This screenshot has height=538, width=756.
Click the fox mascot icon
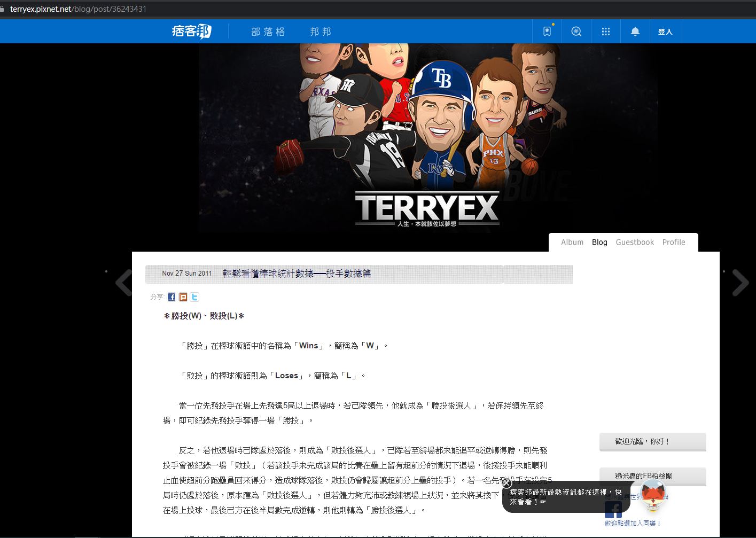653,495
